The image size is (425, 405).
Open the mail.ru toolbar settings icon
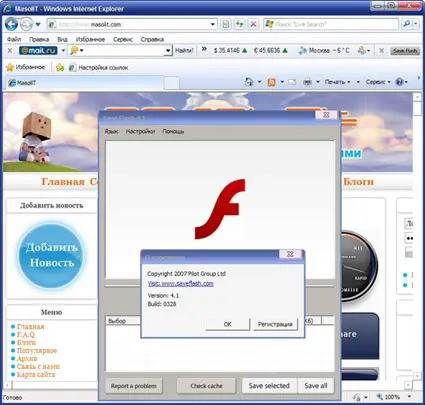click(361, 50)
